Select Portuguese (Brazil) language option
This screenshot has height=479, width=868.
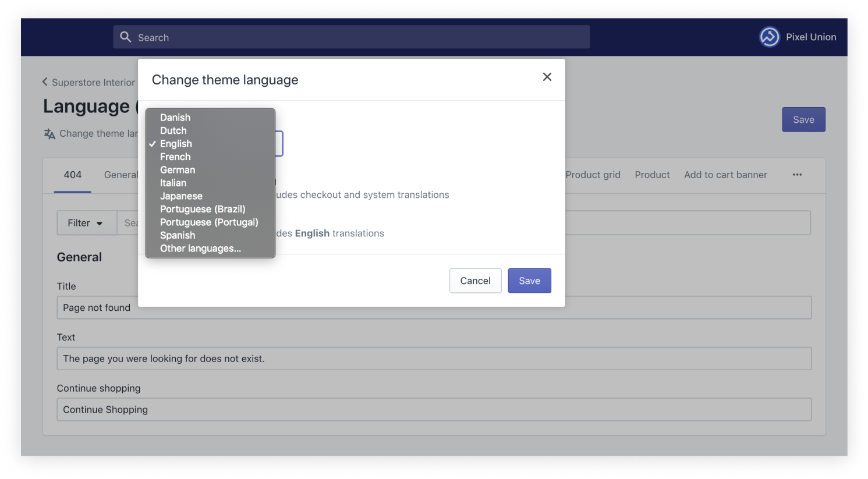tap(203, 209)
